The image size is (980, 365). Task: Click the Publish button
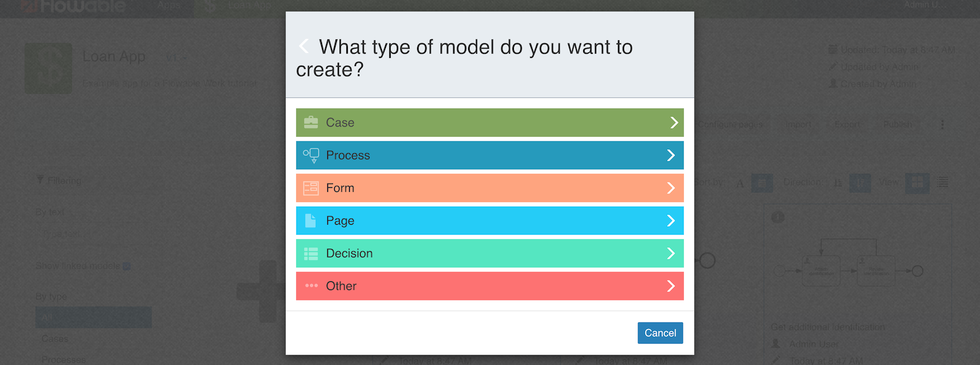[897, 125]
